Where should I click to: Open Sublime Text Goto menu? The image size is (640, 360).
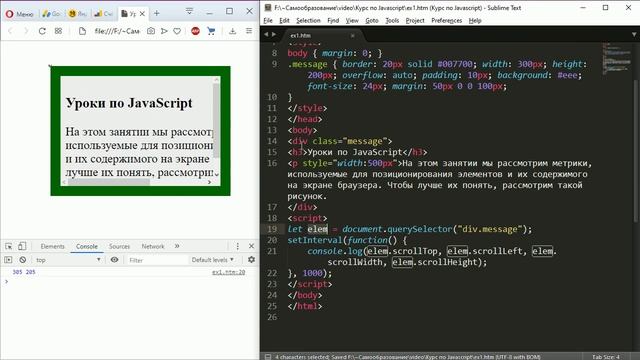[x=371, y=20]
